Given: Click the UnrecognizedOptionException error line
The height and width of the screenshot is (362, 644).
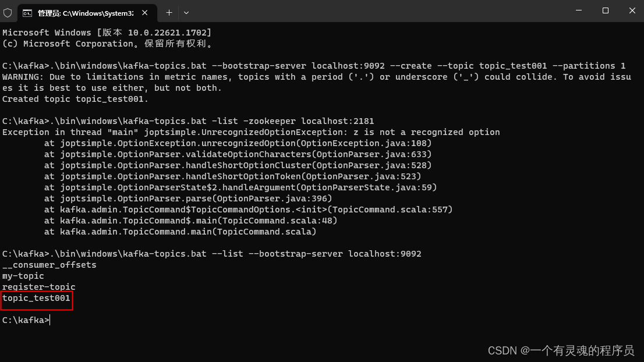Looking at the screenshot, I should click(x=250, y=132).
